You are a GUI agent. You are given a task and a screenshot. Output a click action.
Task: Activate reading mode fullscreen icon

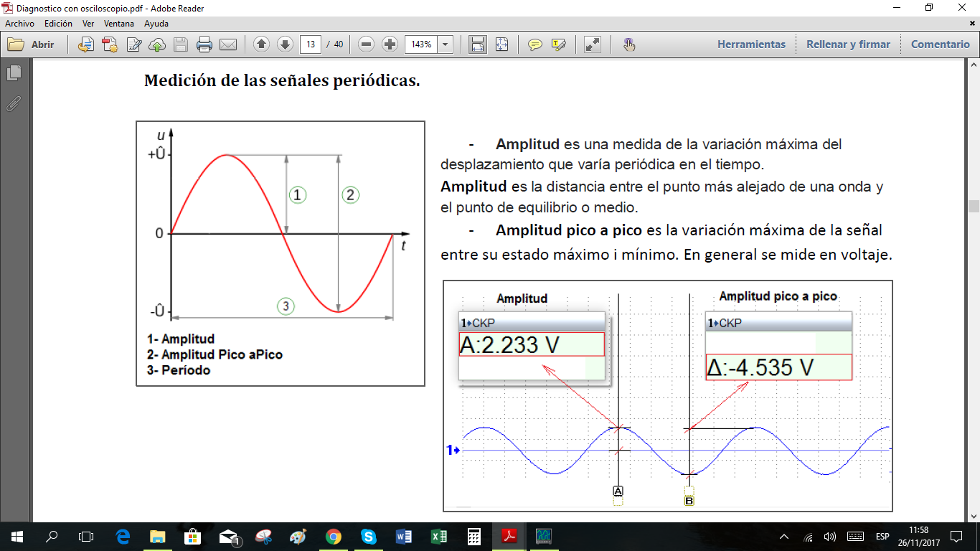tap(591, 44)
